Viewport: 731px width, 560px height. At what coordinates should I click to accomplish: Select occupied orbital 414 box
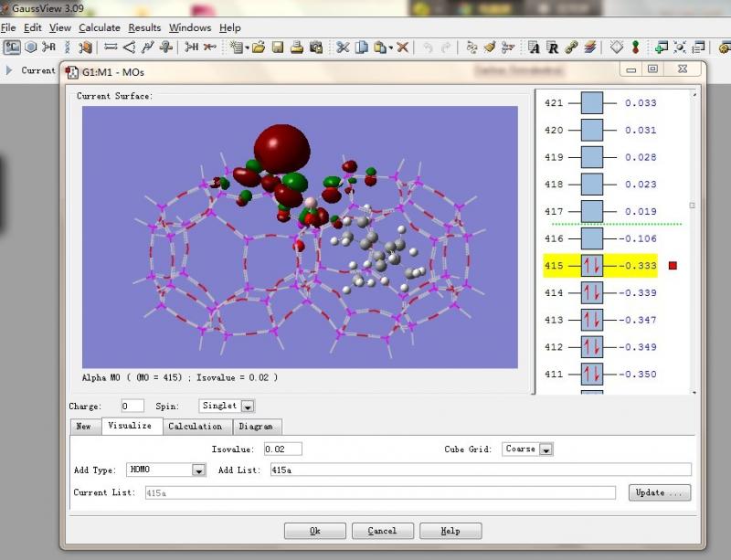[x=591, y=293]
